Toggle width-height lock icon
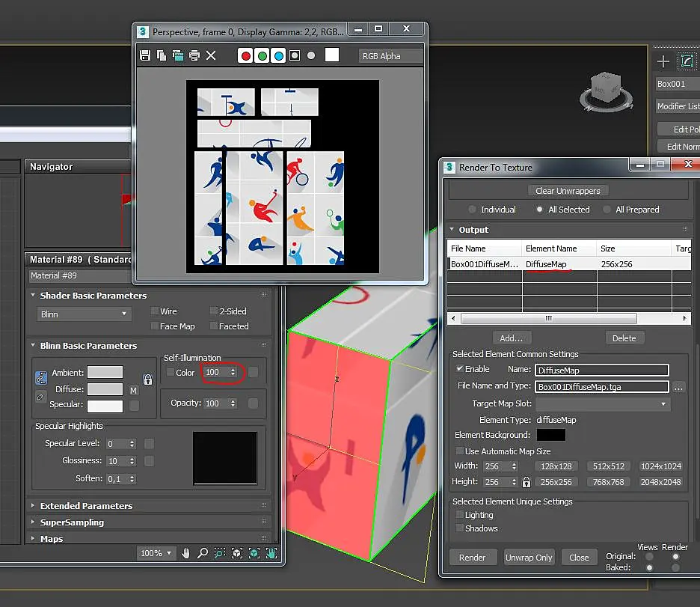 [526, 482]
